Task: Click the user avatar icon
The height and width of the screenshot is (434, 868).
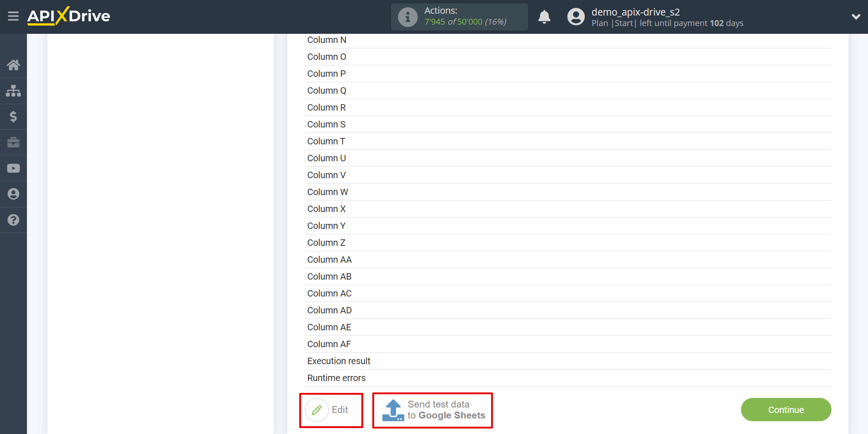Action: [x=576, y=17]
